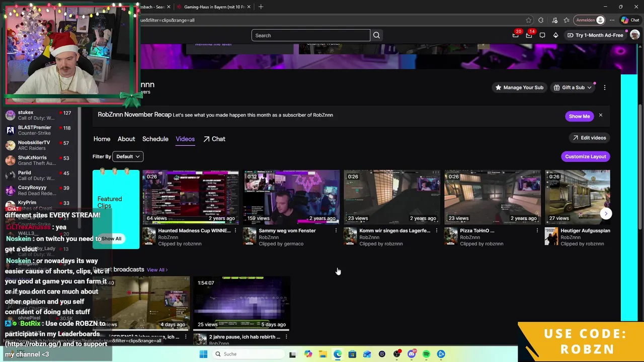Expand the Filter By Default dropdown
The width and height of the screenshot is (644, 362).
pos(128,156)
